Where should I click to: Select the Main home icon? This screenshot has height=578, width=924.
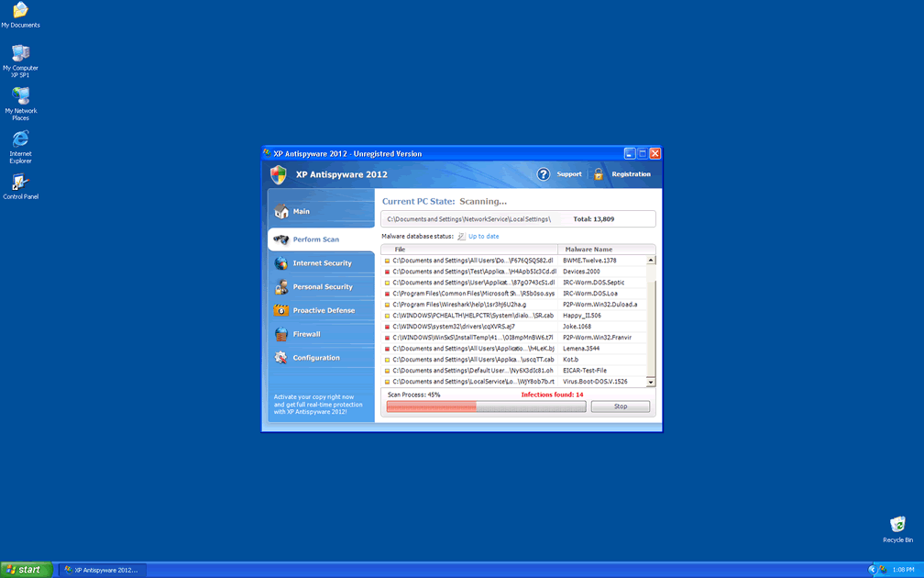coord(280,211)
